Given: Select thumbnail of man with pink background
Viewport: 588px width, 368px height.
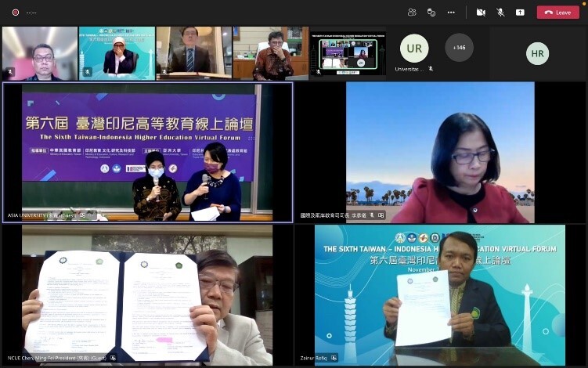Looking at the screenshot, I should pos(40,53).
